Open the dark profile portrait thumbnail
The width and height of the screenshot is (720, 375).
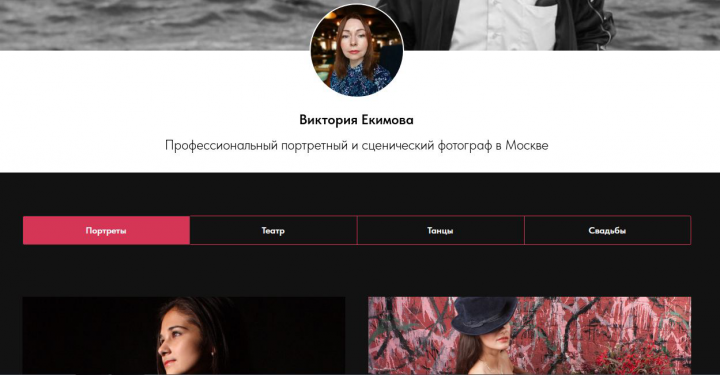coord(184,336)
